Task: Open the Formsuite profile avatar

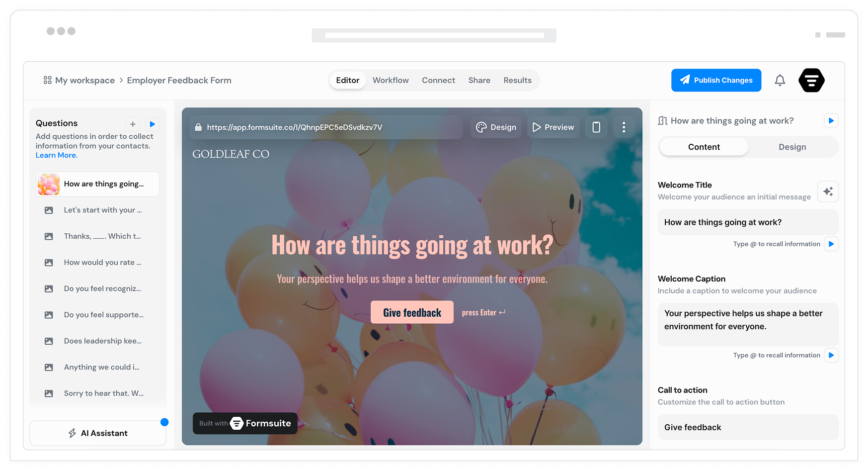Action: [811, 80]
